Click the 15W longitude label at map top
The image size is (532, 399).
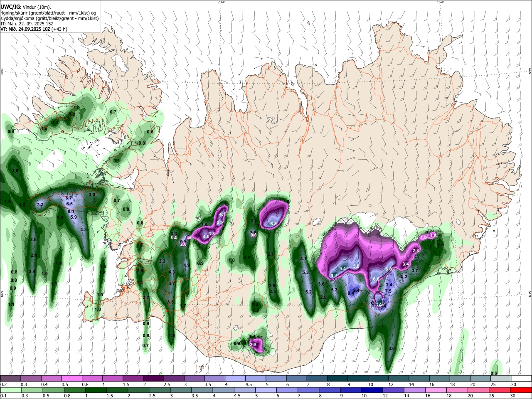[440, 2]
